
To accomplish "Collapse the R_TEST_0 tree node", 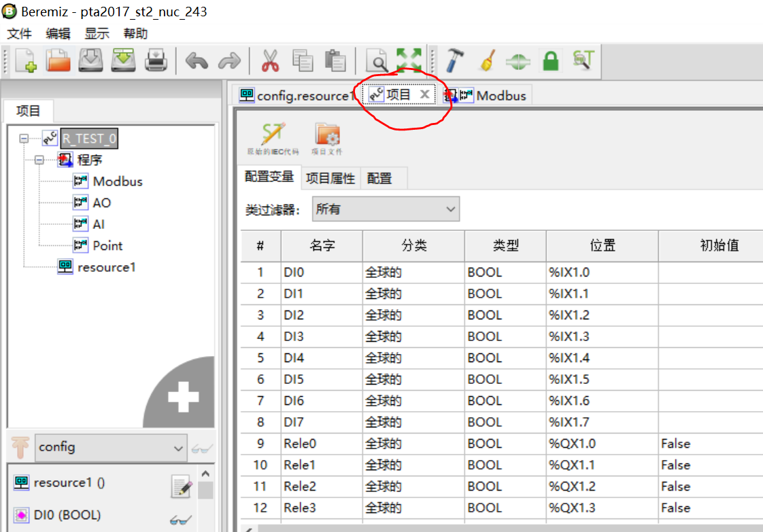I will 24,138.
